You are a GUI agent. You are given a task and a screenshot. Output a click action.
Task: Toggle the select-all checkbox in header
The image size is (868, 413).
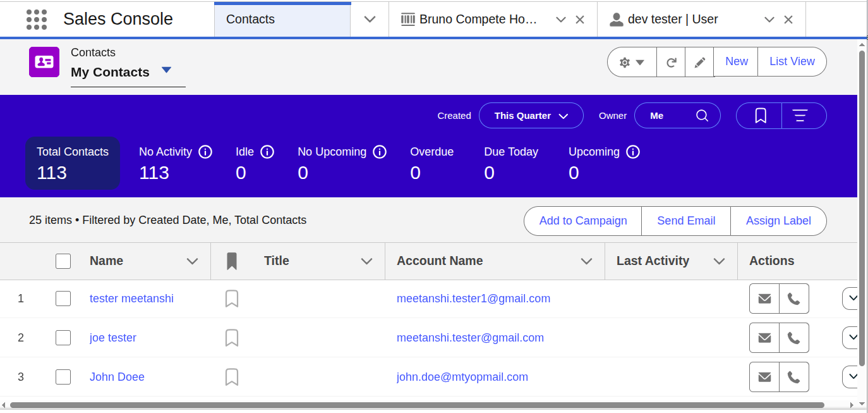click(63, 261)
